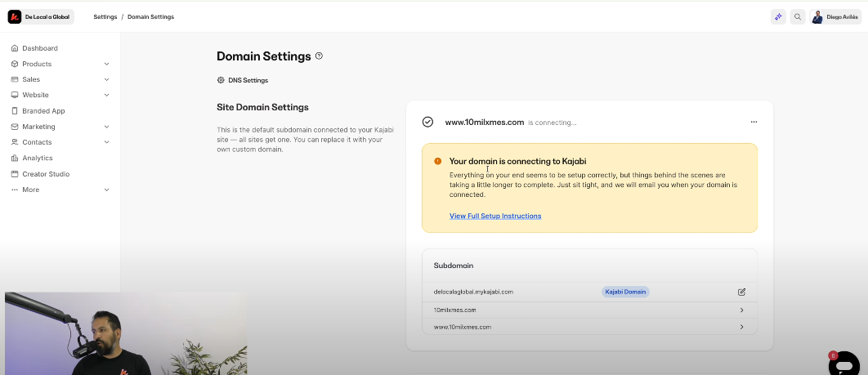Open Creator Studio in sidebar

pyautogui.click(x=46, y=174)
